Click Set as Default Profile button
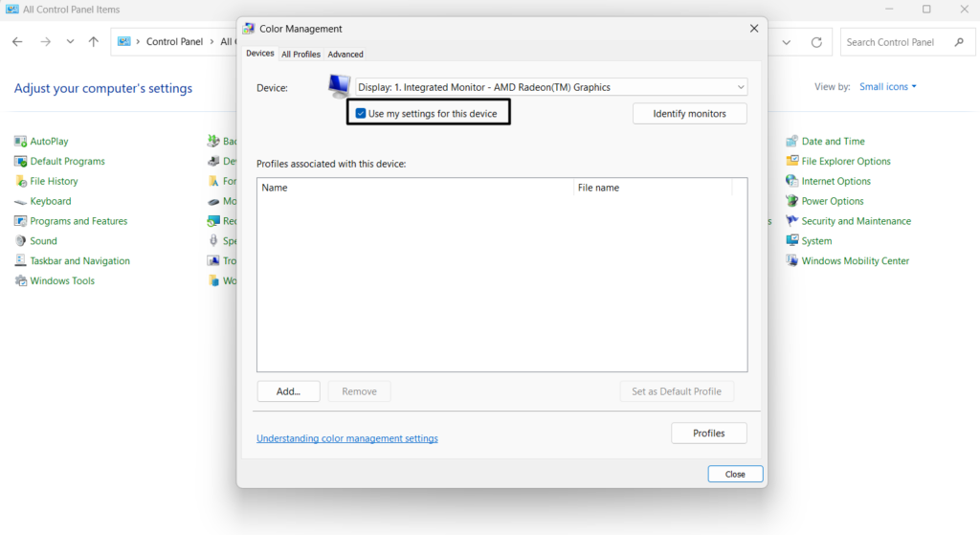This screenshot has width=980, height=535. click(677, 391)
